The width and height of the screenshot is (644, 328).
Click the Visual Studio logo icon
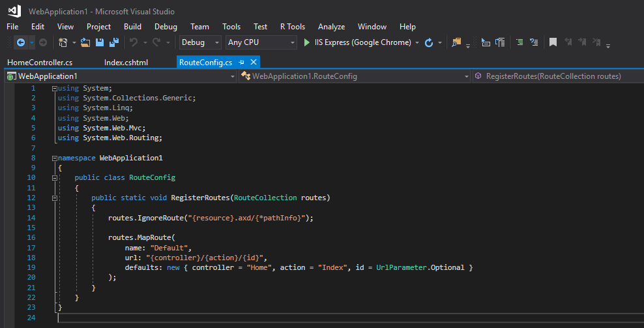pos(14,11)
